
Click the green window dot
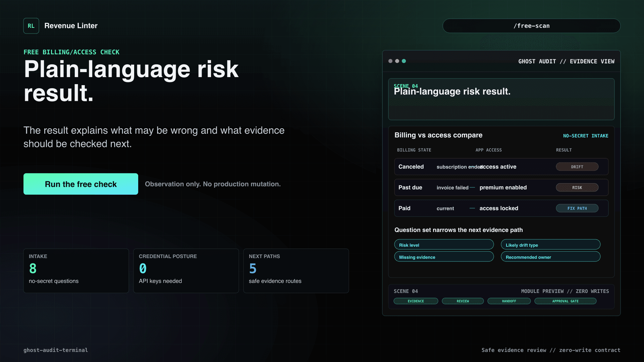pos(404,61)
